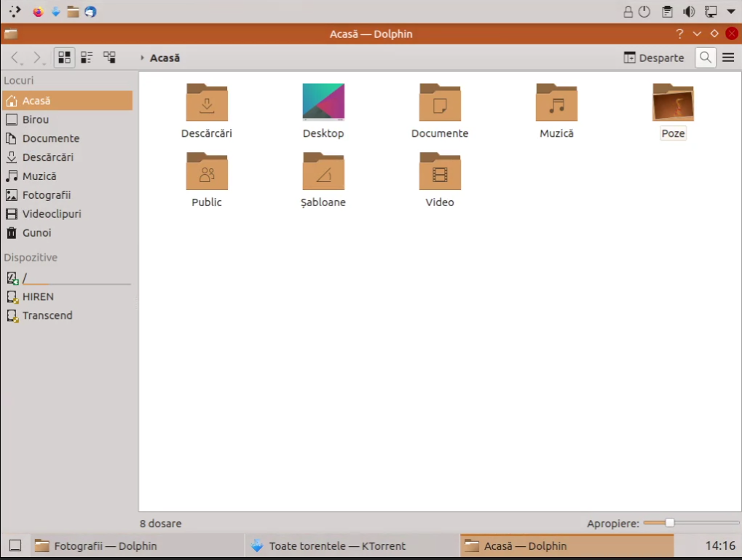Switch to Details tree view mode
Image resolution: width=742 pixels, height=560 pixels.
tap(109, 58)
